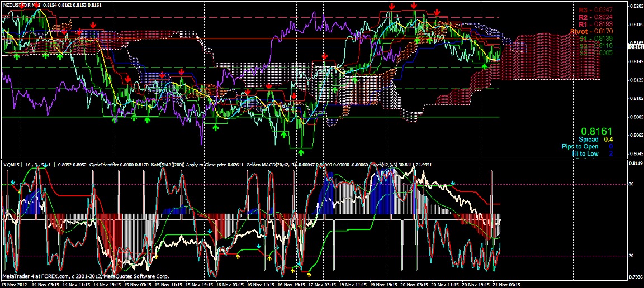Click the 80 level label in indicator window
Image resolution: width=644 pixels, height=288 pixels.
[631, 185]
